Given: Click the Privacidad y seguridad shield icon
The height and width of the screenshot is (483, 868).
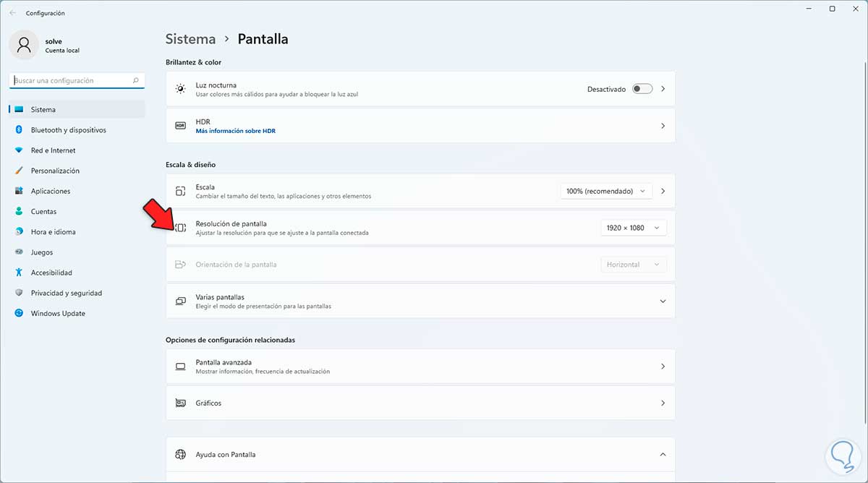Looking at the screenshot, I should click(x=19, y=293).
